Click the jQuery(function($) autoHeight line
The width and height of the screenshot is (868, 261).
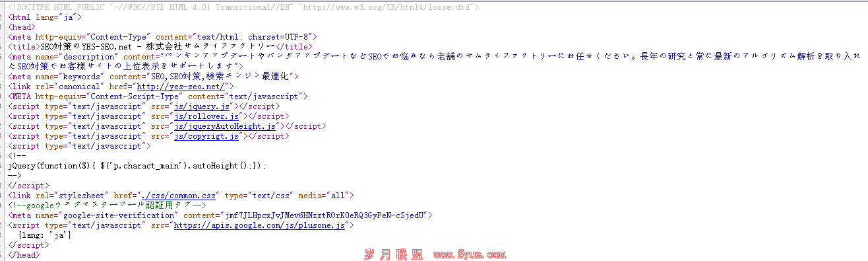[x=137, y=166]
